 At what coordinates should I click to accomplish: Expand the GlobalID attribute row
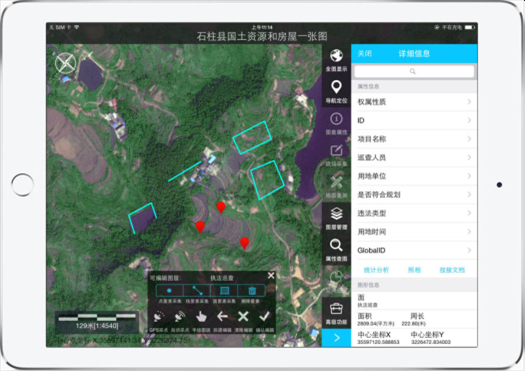[414, 250]
